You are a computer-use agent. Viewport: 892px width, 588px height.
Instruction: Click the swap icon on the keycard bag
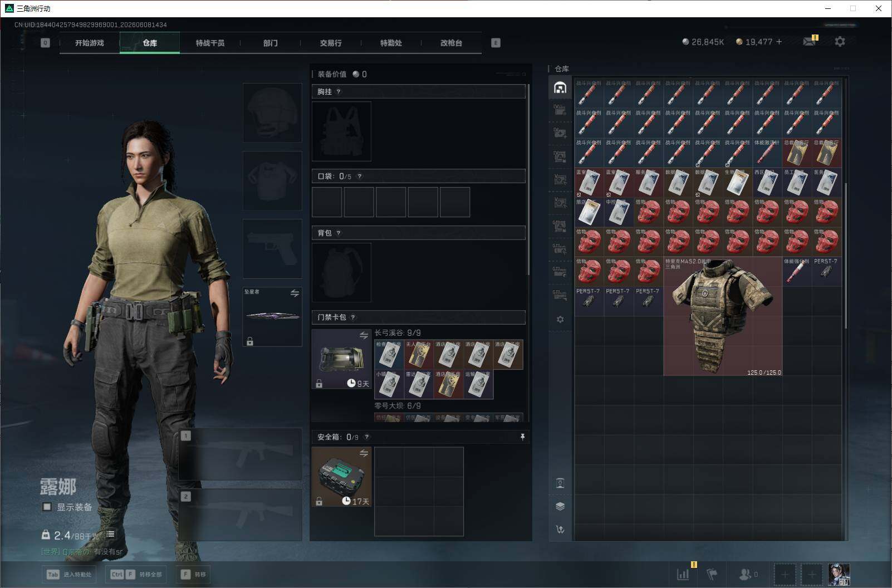tap(364, 335)
